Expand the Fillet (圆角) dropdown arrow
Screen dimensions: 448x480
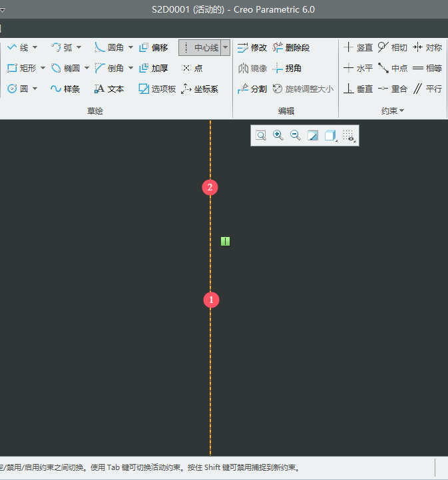tap(130, 47)
